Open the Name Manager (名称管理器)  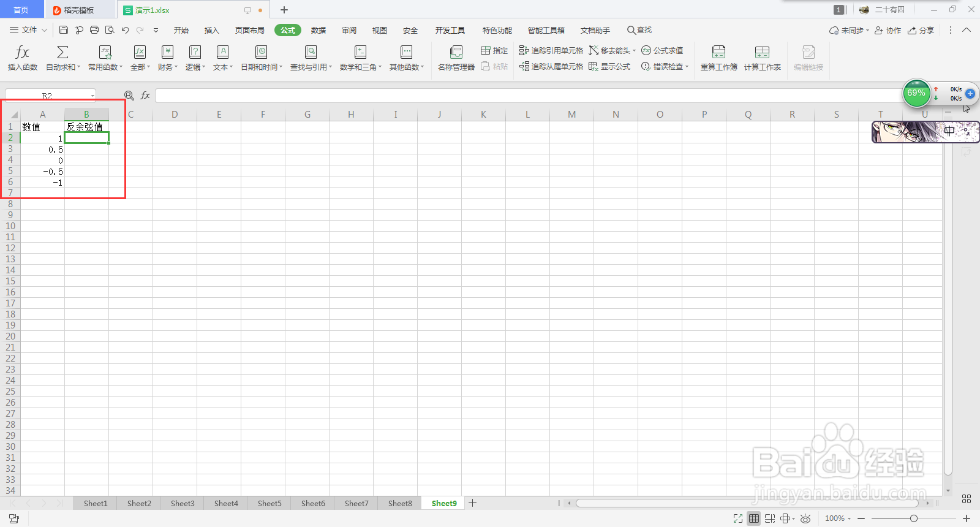pos(456,58)
